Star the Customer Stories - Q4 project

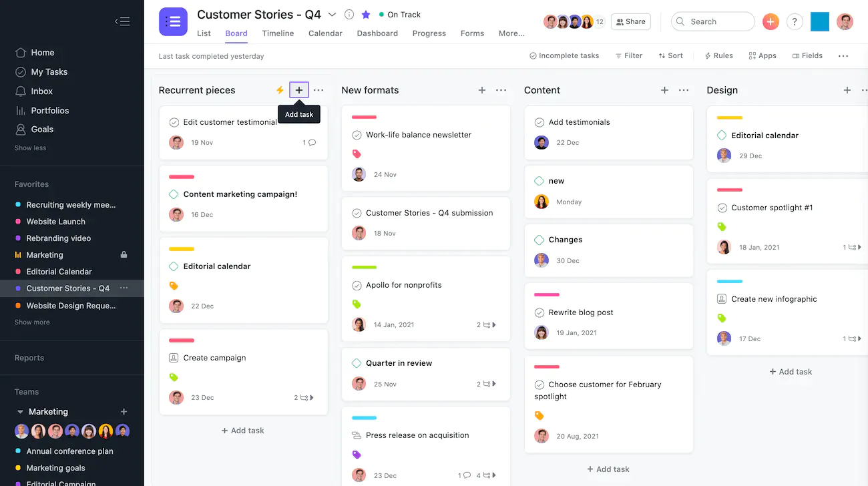click(x=366, y=15)
